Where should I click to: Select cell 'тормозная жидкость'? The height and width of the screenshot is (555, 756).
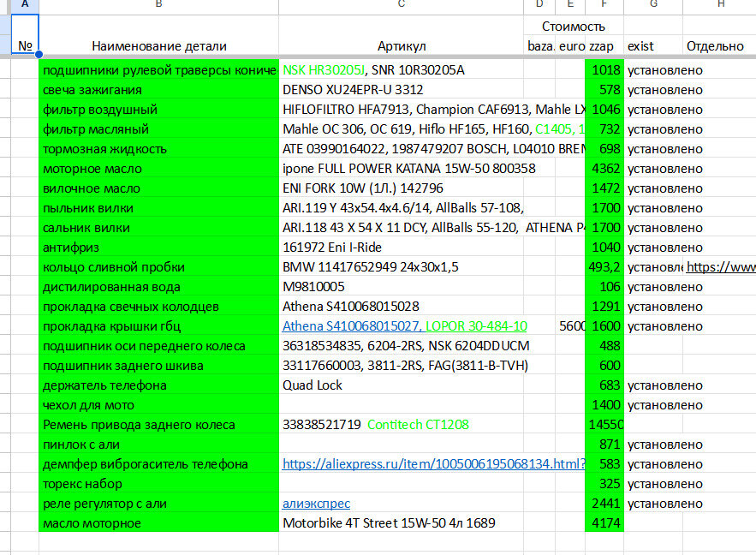pos(158,149)
